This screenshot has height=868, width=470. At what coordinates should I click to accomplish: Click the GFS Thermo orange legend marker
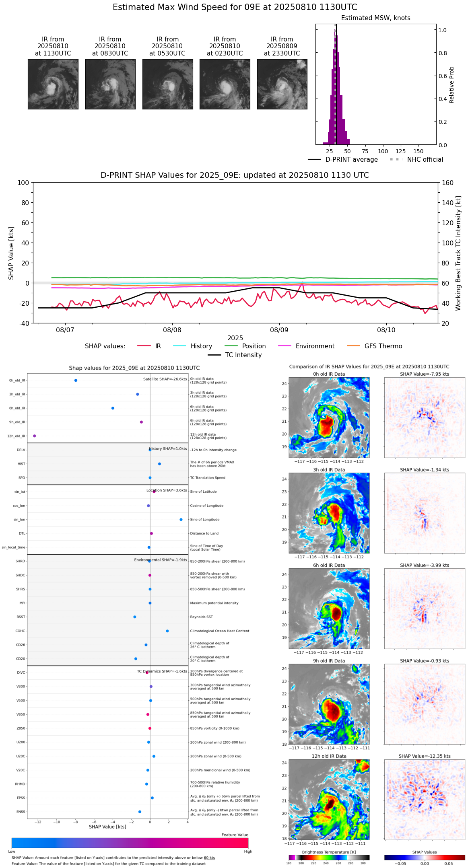(x=354, y=346)
